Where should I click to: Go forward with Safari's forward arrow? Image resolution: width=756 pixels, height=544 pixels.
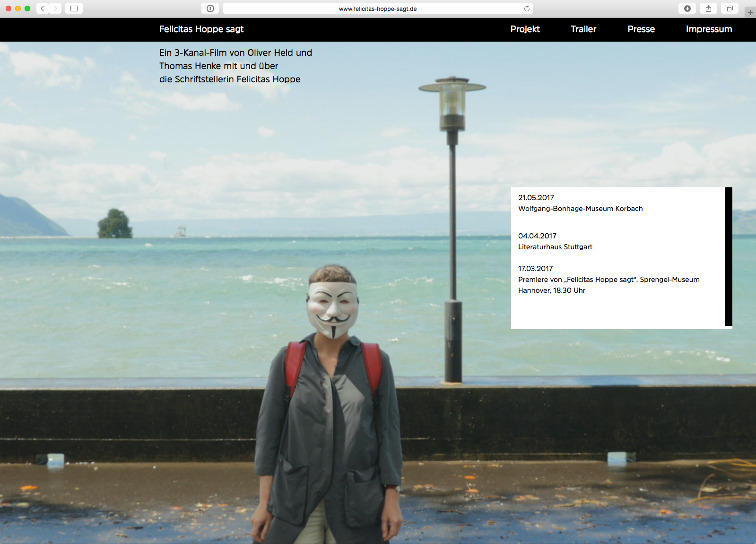55,9
